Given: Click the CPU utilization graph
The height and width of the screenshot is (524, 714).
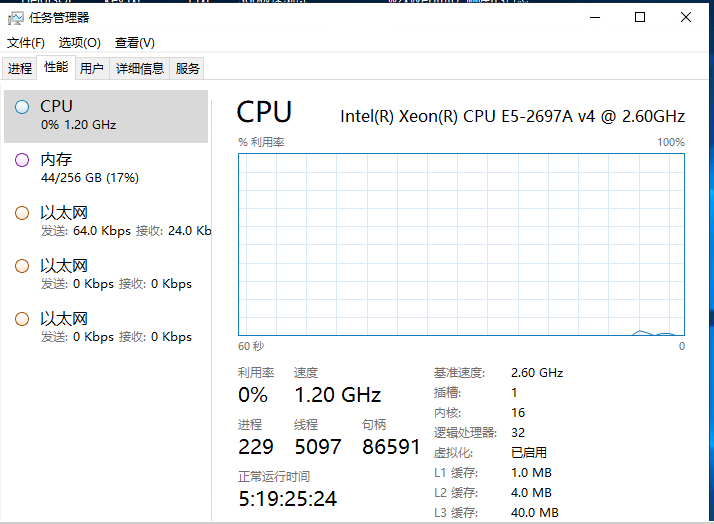Looking at the screenshot, I should click(x=461, y=244).
